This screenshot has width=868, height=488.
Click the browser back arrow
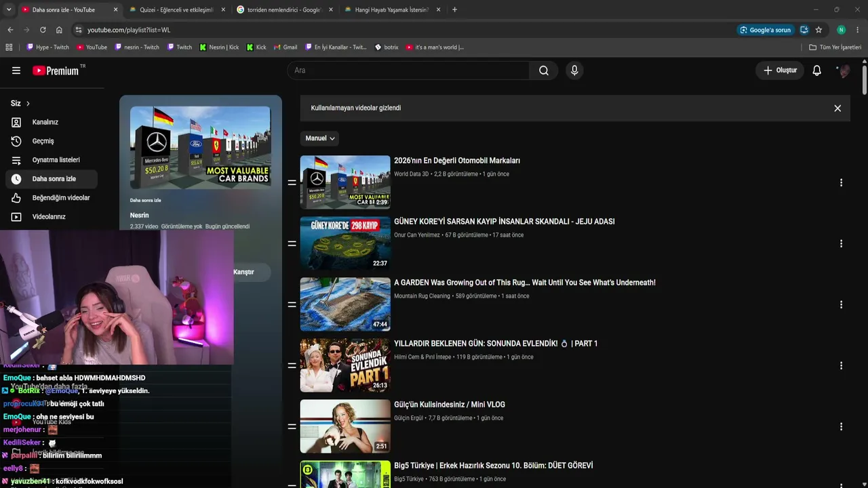[x=10, y=30]
